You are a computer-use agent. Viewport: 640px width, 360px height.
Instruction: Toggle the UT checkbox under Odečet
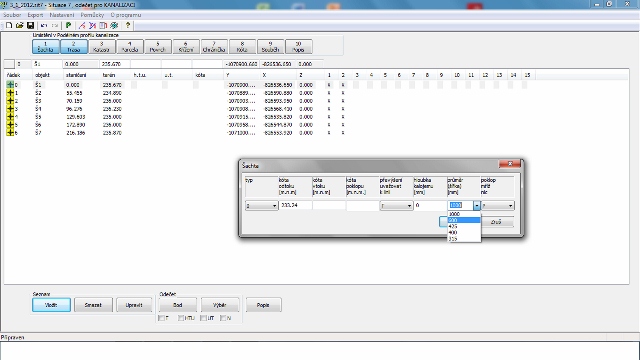[x=203, y=318]
